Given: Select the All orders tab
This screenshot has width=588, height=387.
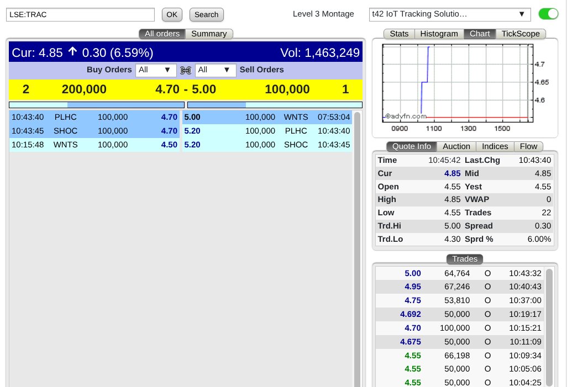Looking at the screenshot, I should (x=162, y=34).
